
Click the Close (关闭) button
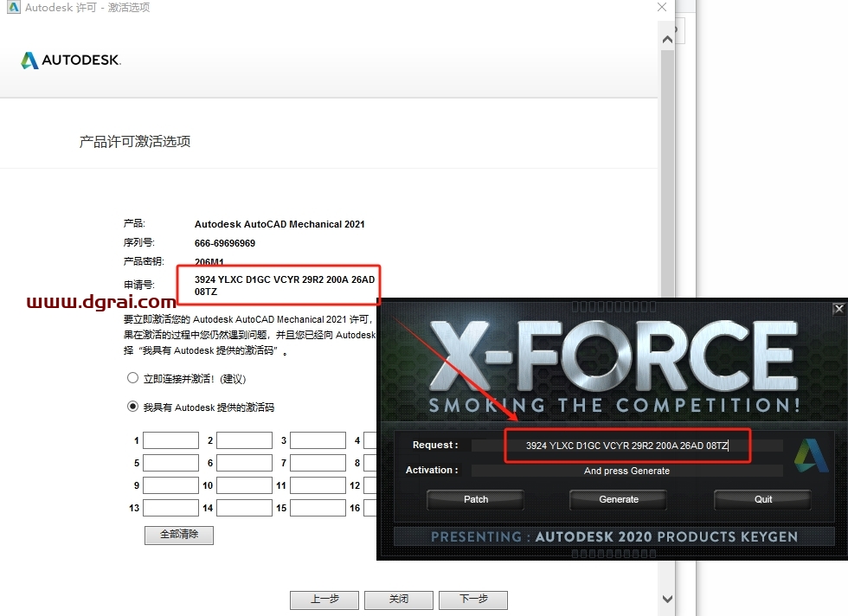[399, 600]
